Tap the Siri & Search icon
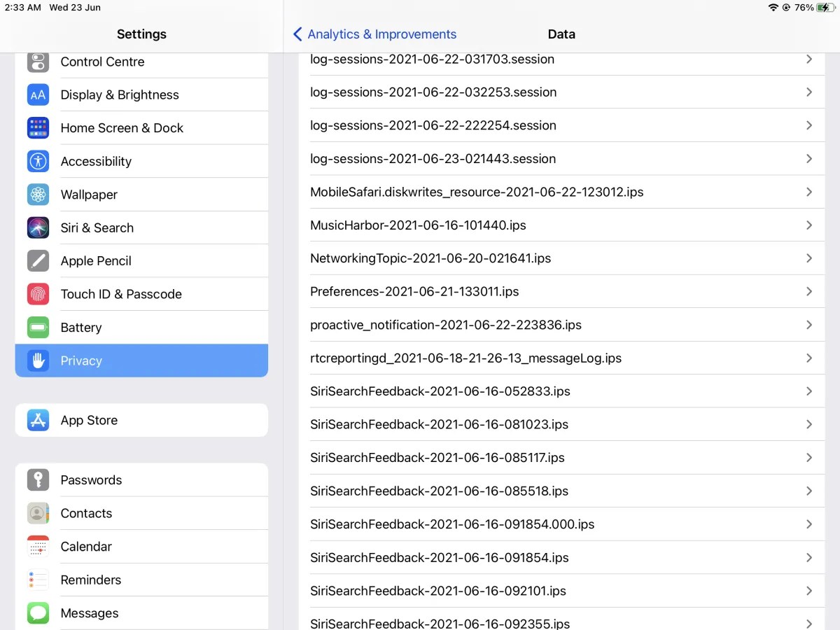 point(38,227)
